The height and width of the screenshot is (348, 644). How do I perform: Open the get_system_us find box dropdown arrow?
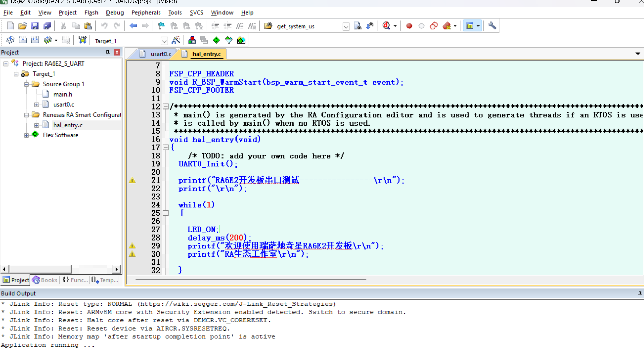pyautogui.click(x=346, y=26)
